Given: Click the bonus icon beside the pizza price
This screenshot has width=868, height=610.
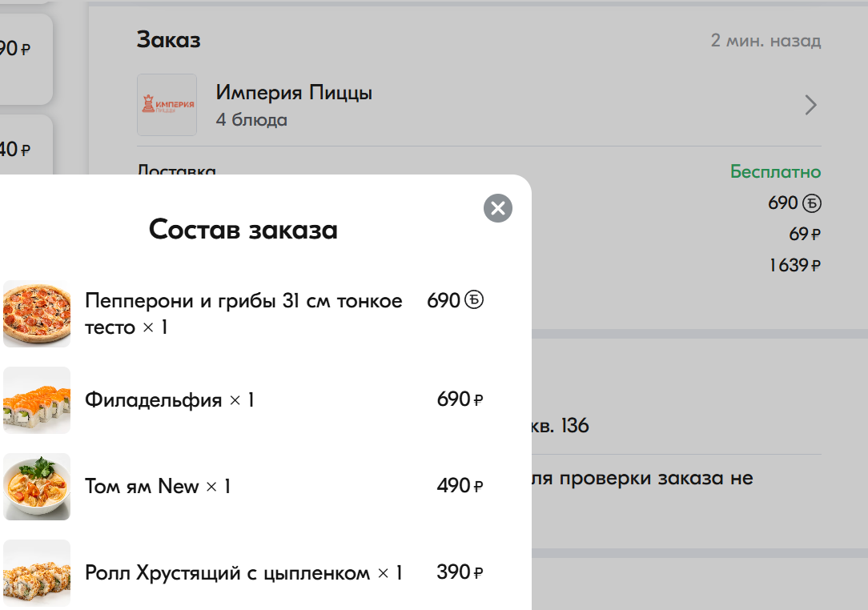Looking at the screenshot, I should 475,301.
